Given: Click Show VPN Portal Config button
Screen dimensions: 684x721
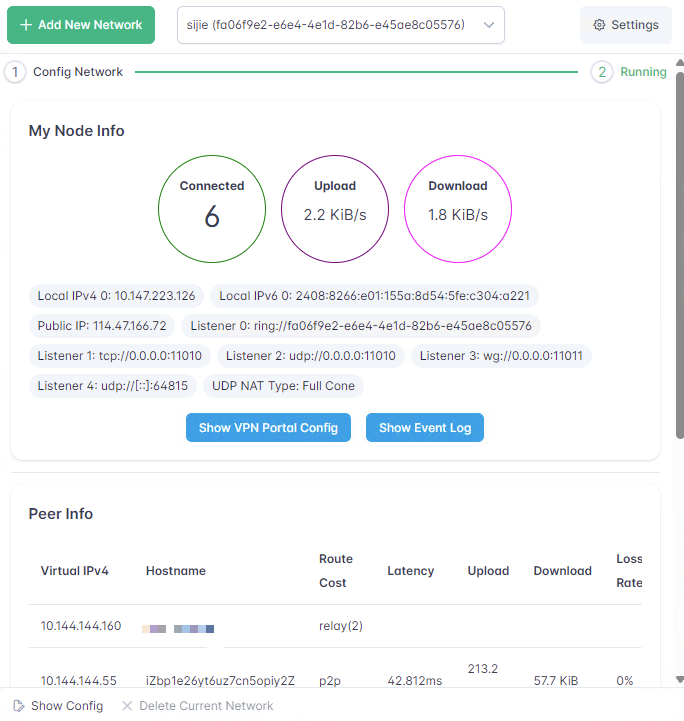Looking at the screenshot, I should 268,428.
